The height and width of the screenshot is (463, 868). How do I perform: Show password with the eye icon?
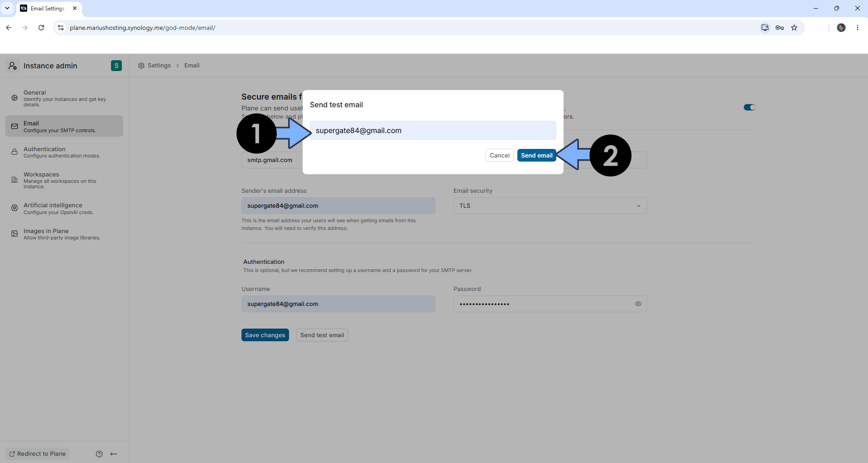[x=638, y=304]
